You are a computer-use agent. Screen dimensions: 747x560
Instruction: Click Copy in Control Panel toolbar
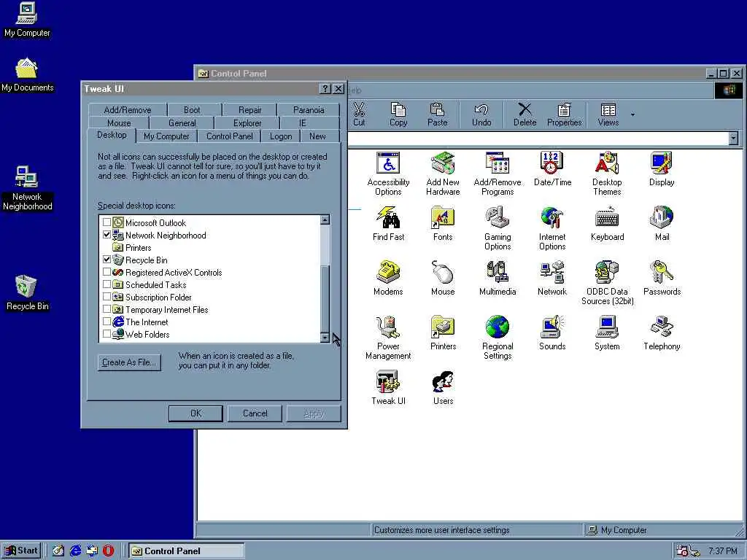398,114
